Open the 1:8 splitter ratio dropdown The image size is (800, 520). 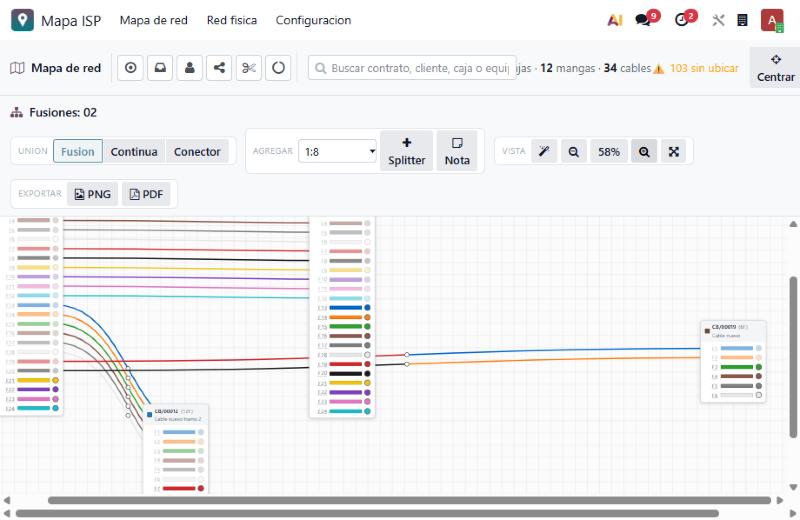[337, 152]
